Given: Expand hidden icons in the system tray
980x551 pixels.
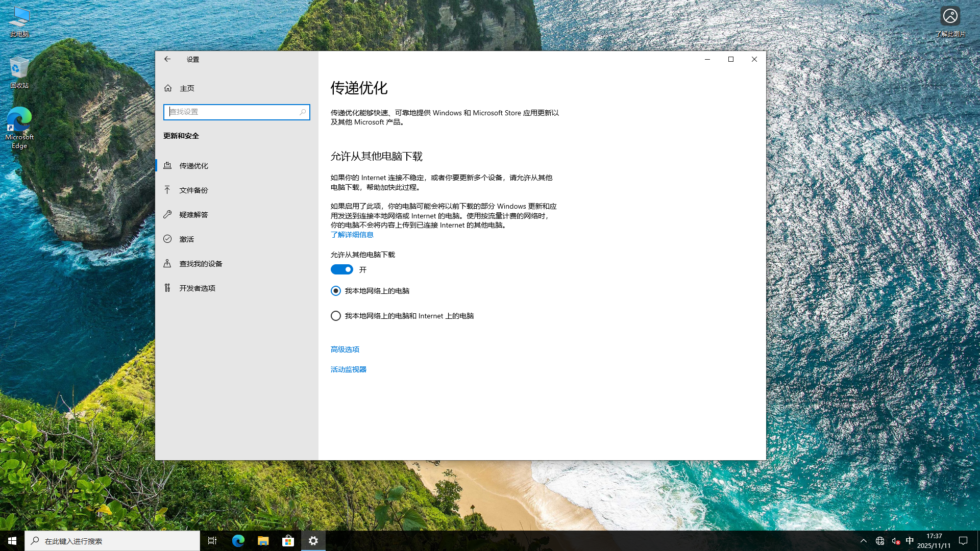Looking at the screenshot, I should 863,540.
